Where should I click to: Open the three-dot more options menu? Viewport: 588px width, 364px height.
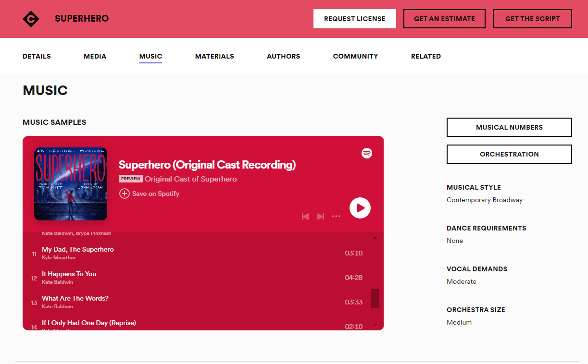pyautogui.click(x=336, y=217)
